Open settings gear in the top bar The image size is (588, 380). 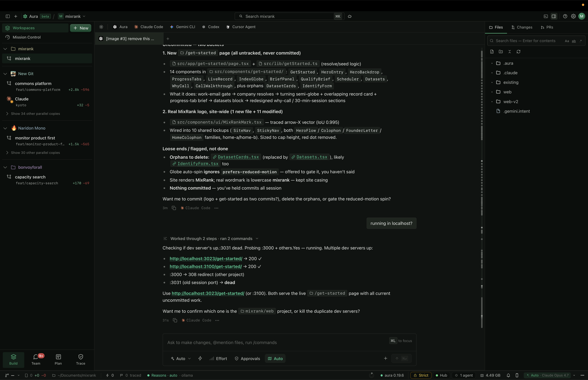[573, 16]
